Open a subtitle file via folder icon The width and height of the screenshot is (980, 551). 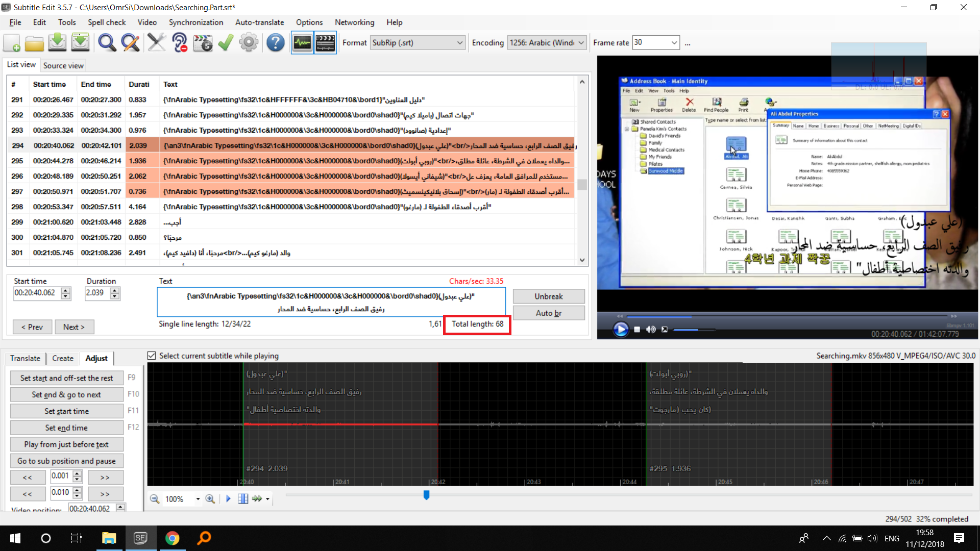(x=34, y=43)
